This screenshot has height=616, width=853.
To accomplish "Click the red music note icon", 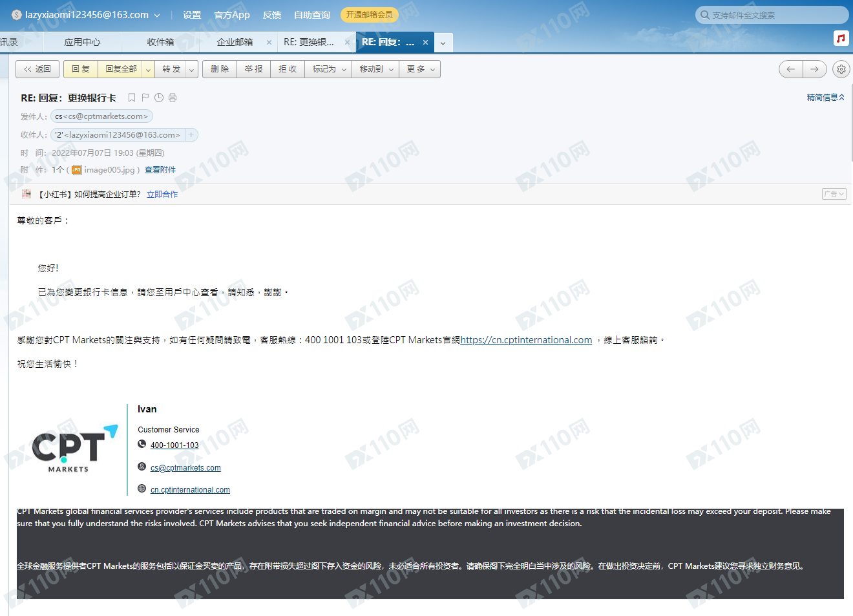I will [x=841, y=38].
